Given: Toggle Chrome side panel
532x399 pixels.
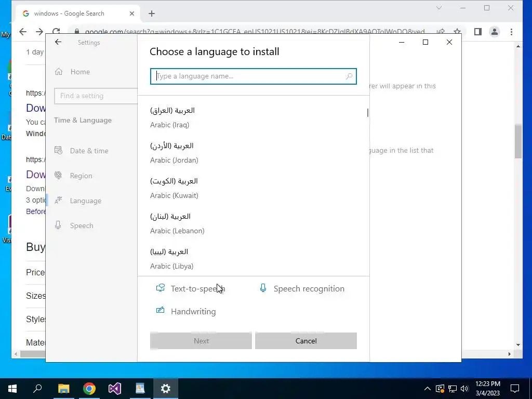Looking at the screenshot, I should (x=478, y=32).
